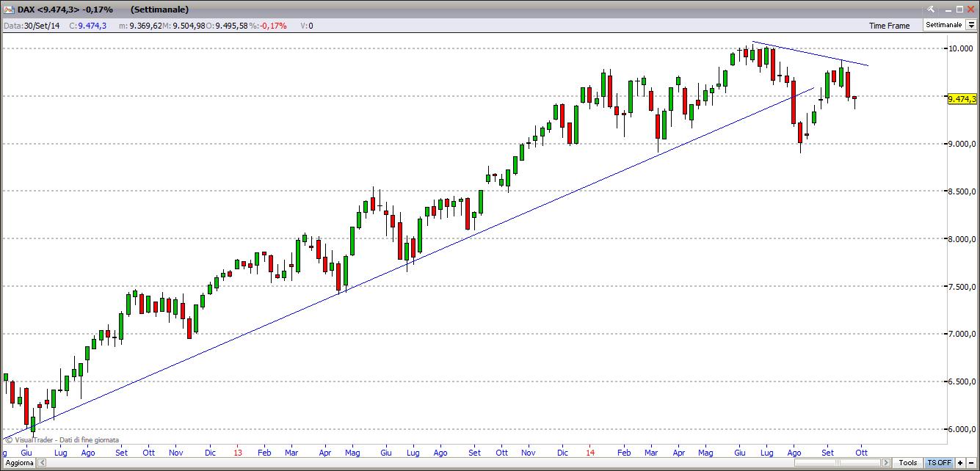Viewport: 980px width, 471px height.
Task: Open the hammer settings icon in title bar
Action: click(x=930, y=9)
